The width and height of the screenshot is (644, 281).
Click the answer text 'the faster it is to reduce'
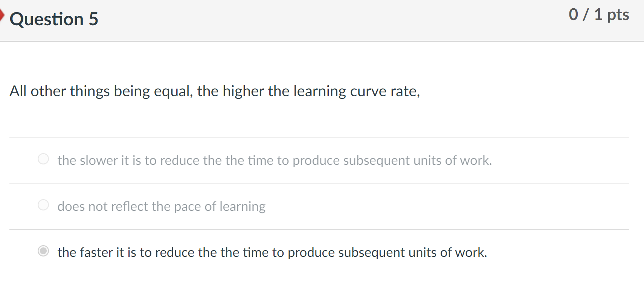click(x=272, y=252)
